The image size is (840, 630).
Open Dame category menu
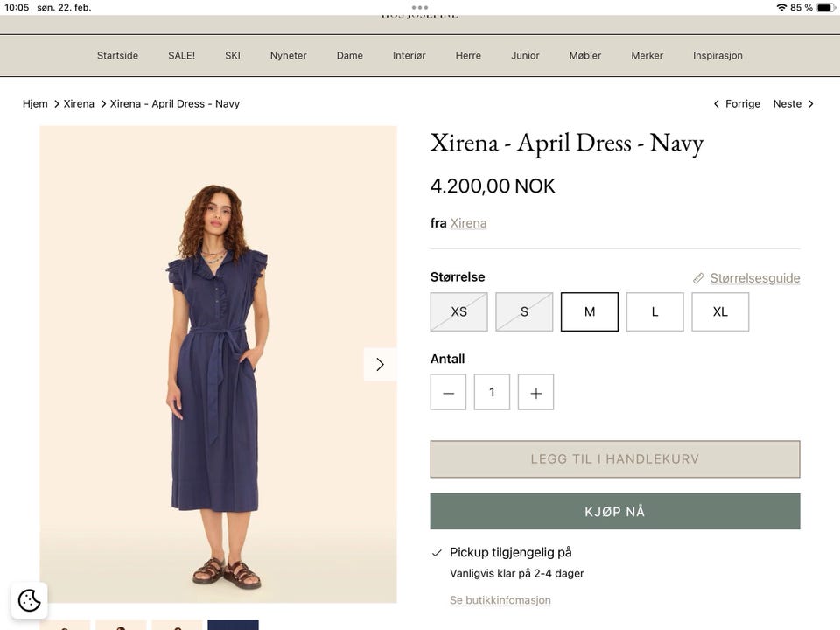tap(350, 56)
